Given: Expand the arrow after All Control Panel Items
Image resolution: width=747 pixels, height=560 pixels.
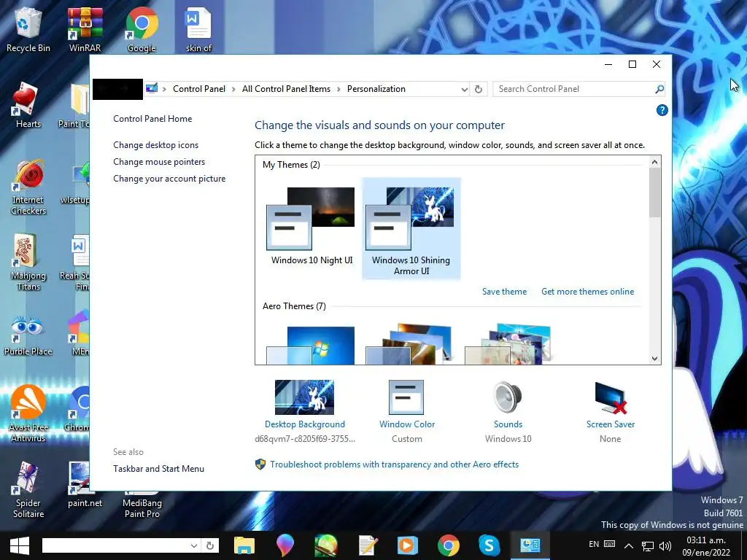Looking at the screenshot, I should tap(338, 89).
